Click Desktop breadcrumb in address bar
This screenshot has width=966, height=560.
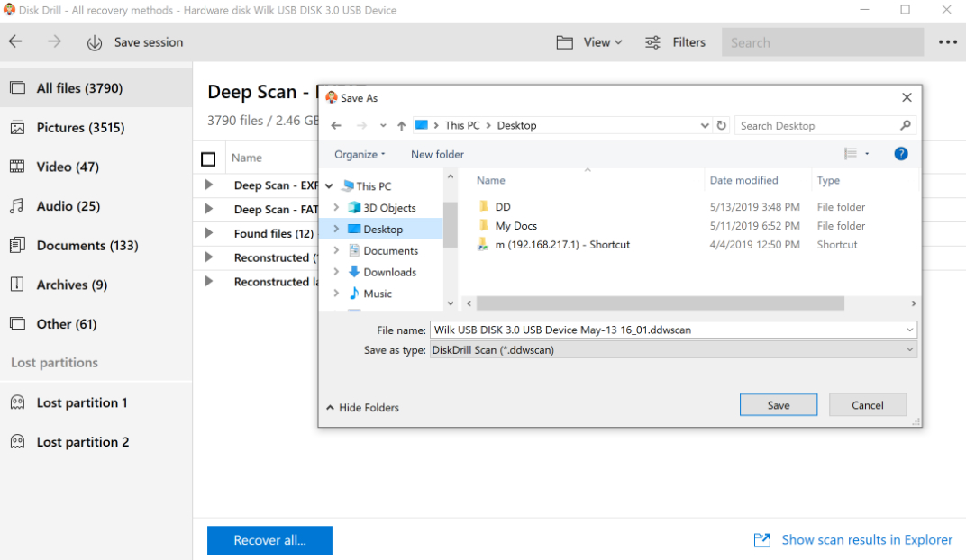tap(516, 125)
